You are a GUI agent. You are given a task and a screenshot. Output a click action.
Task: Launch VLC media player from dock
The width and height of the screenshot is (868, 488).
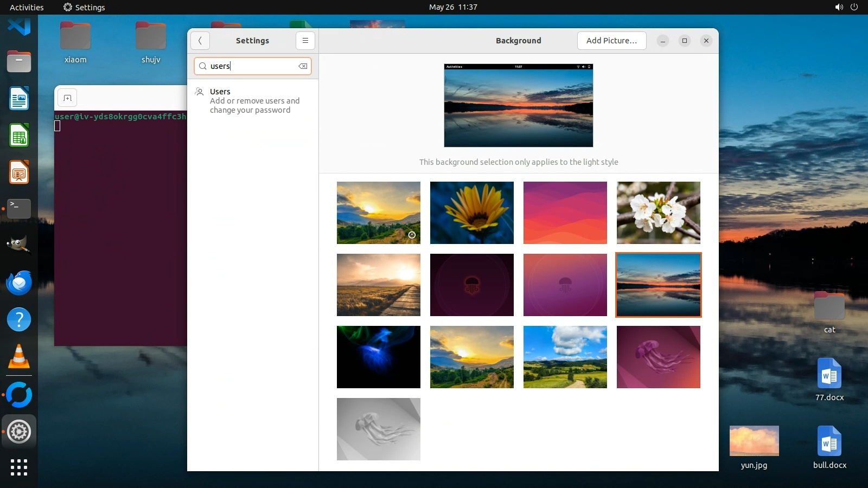coord(19,357)
